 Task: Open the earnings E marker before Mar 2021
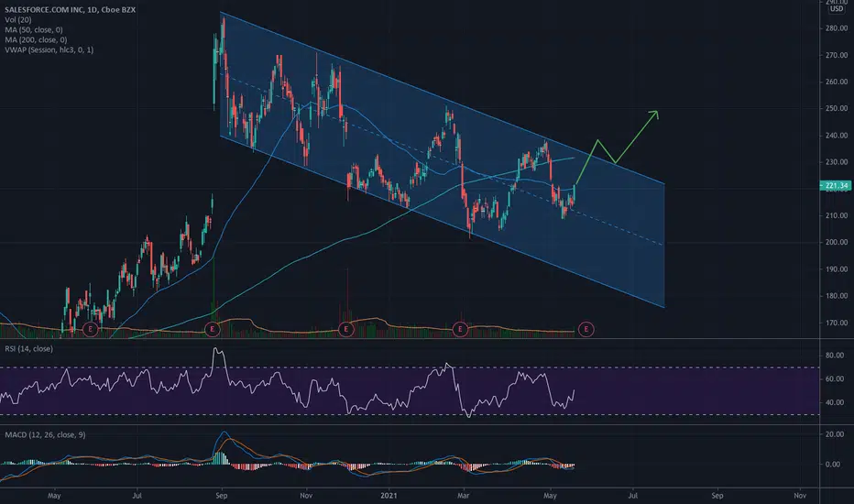click(460, 329)
